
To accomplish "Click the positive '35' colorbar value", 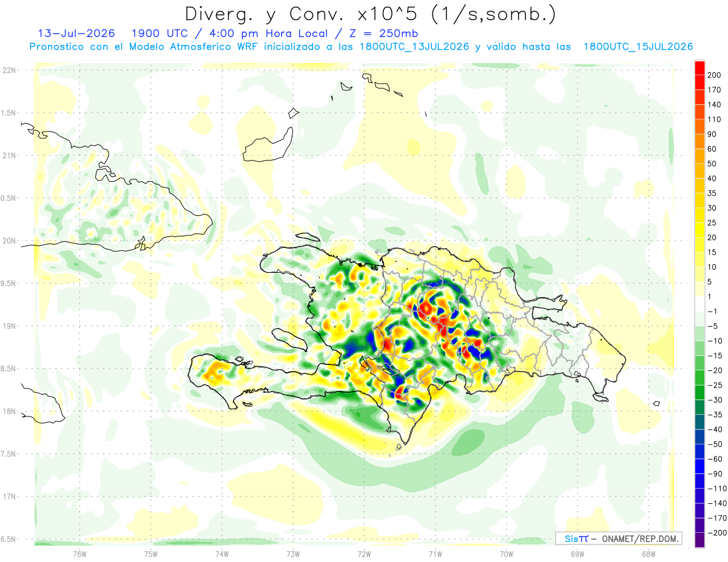I will [712, 193].
